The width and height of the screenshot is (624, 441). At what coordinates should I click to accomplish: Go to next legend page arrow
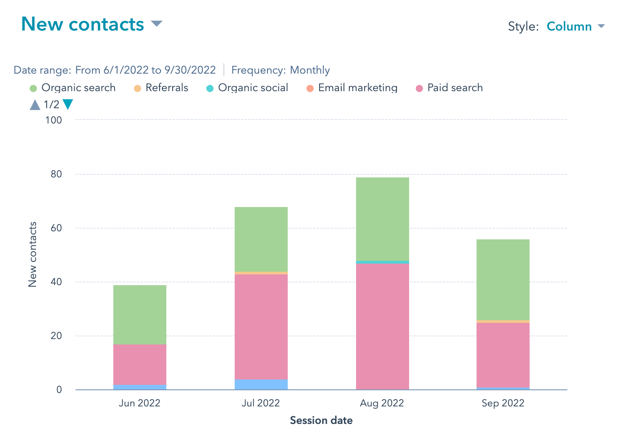coord(68,104)
